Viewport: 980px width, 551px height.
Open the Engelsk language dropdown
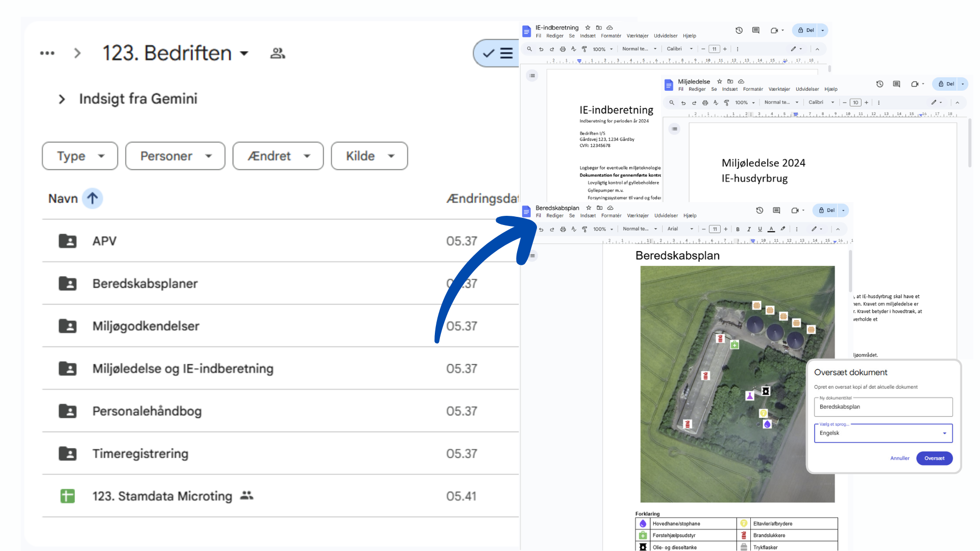coord(883,433)
